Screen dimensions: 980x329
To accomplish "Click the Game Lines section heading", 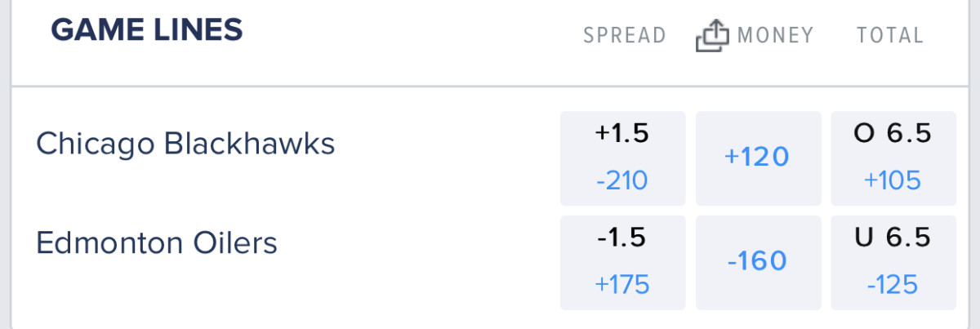I will pyautogui.click(x=147, y=31).
